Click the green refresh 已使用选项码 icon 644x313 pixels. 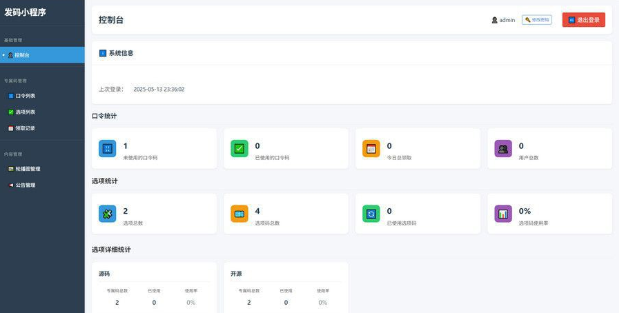pyautogui.click(x=371, y=214)
